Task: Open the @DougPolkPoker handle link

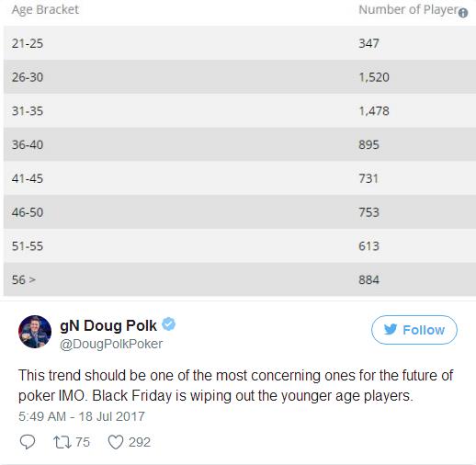Action: pyautogui.click(x=111, y=344)
